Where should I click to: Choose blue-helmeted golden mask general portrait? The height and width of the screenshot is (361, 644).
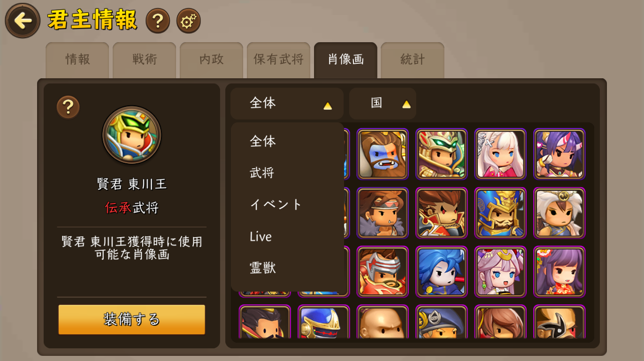(500, 213)
